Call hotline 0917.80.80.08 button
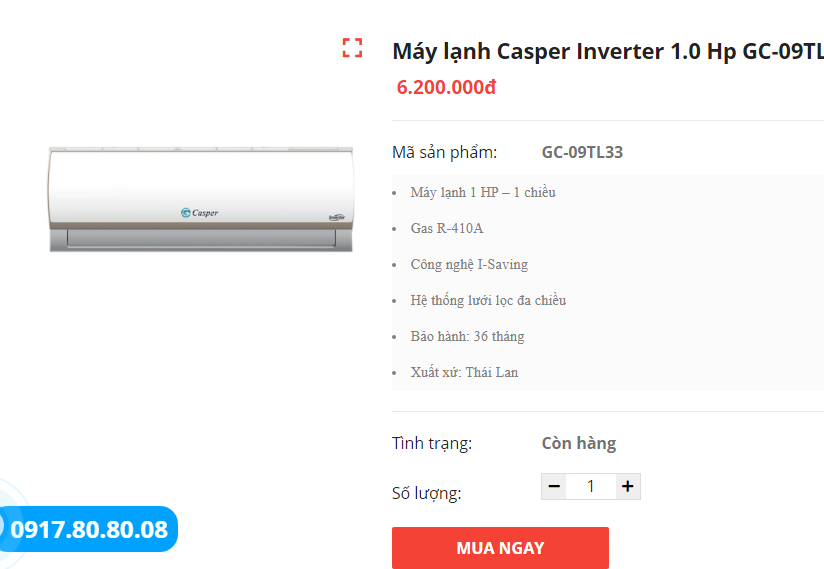Screen dimensions: 824x569 [x=90, y=529]
